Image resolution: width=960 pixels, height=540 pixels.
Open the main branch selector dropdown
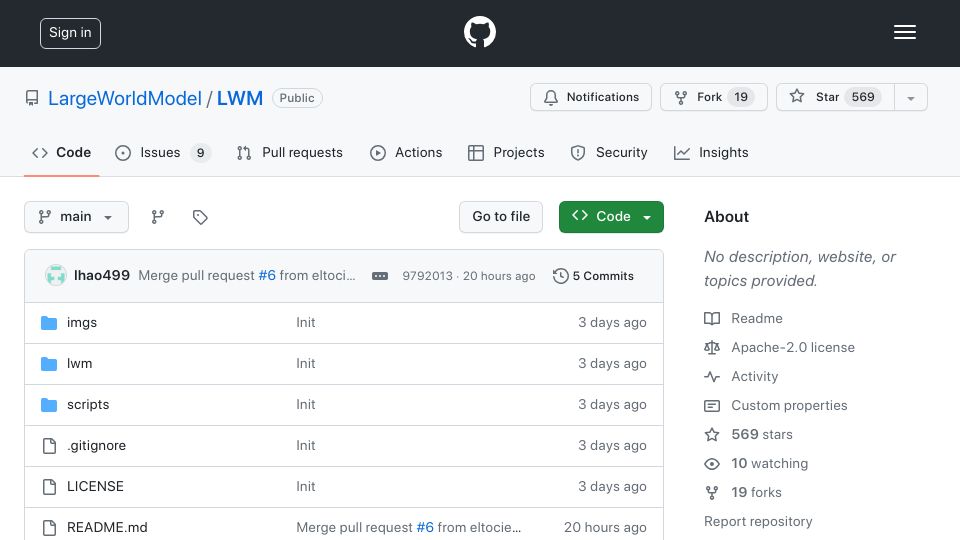click(77, 217)
